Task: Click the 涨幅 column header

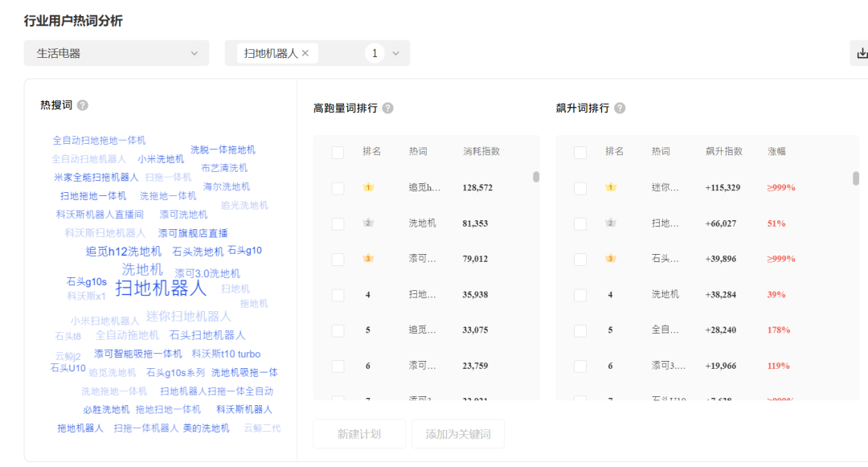Action: tap(776, 151)
